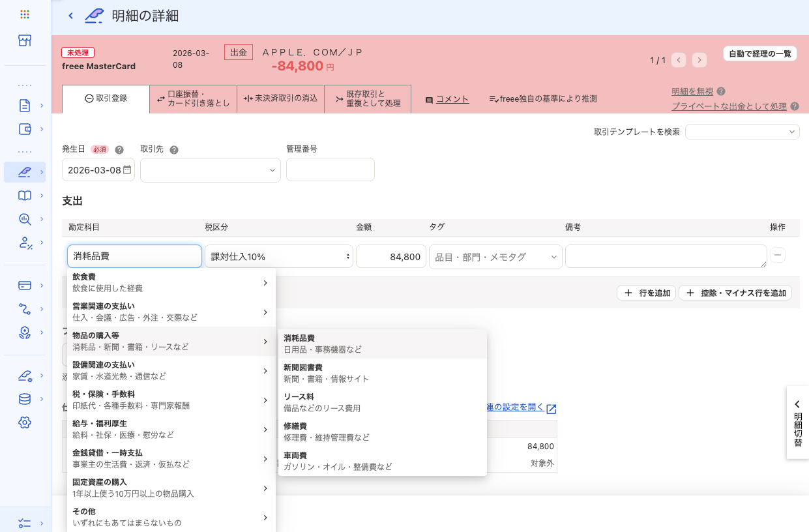Open the calendar icon in the 発生日 field
Screen dimensions: 809x532
(127, 170)
